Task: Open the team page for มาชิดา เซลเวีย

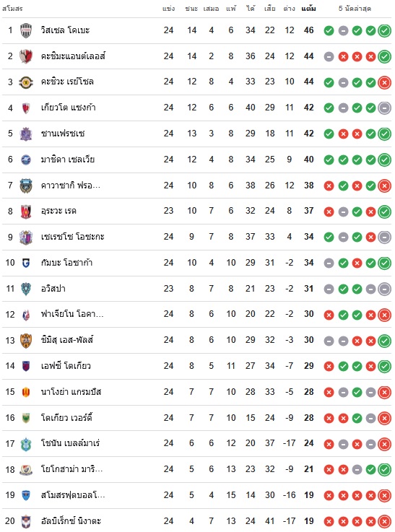Action: point(68,160)
